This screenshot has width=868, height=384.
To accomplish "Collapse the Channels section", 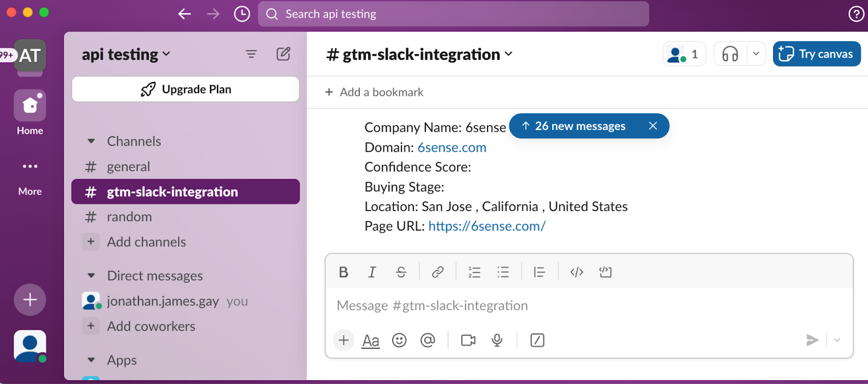I will [x=91, y=142].
